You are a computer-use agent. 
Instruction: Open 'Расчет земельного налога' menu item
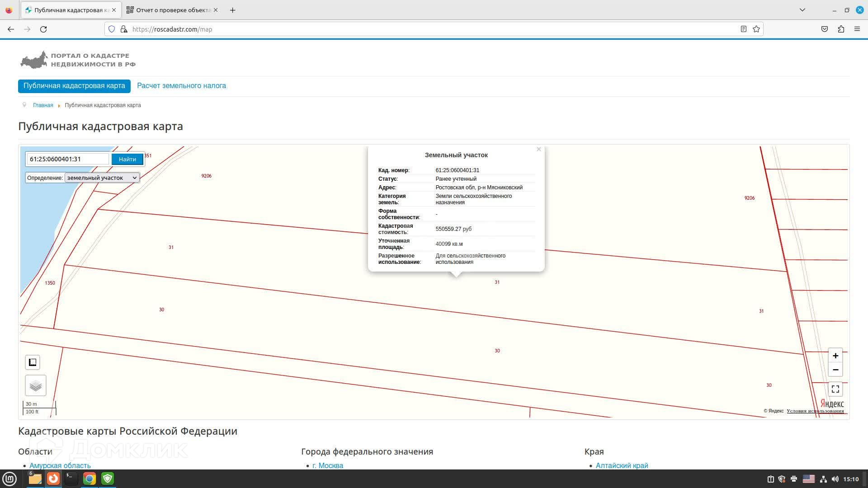coord(181,86)
